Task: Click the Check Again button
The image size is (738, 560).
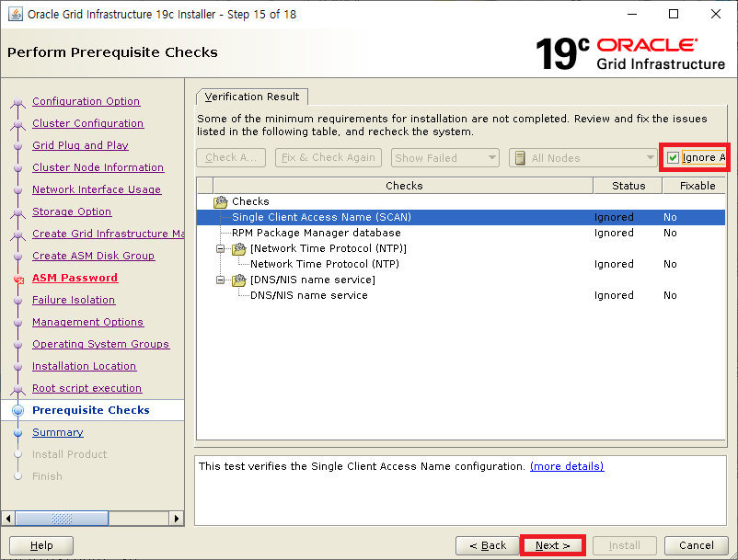Action: 231,157
